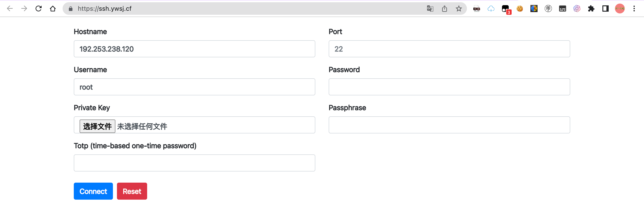Reload the page with the refresh icon
Image resolution: width=644 pixels, height=218 pixels.
38,9
